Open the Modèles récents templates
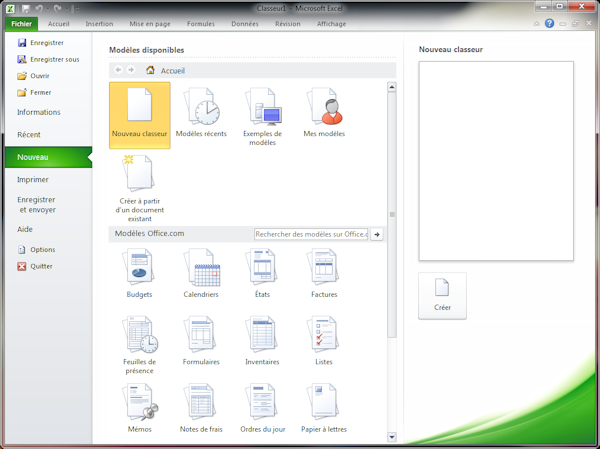Screen dimensions: 600x449 click(201, 114)
